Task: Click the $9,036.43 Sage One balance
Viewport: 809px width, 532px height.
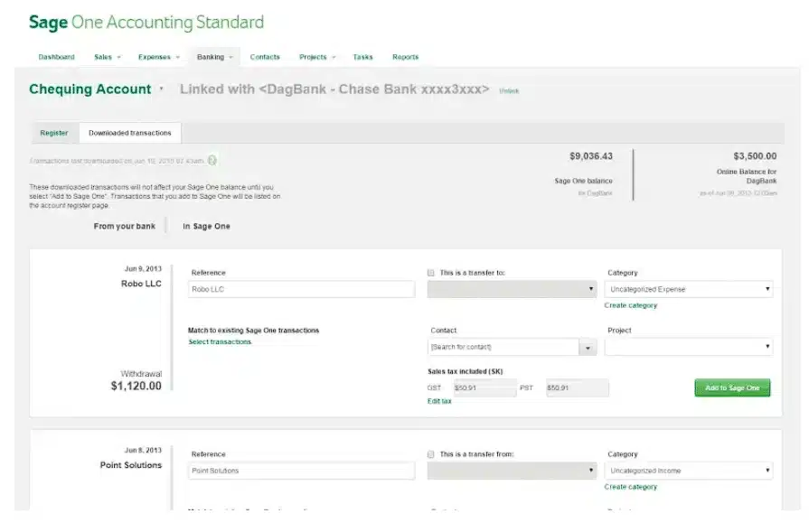Action: pos(591,156)
